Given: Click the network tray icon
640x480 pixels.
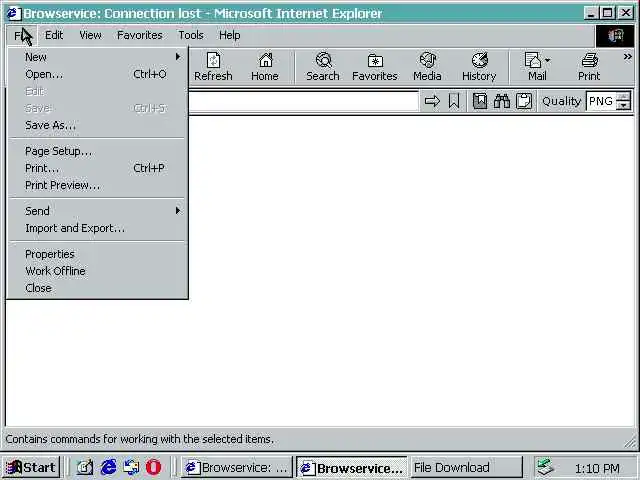Looking at the screenshot, I should 545,467.
